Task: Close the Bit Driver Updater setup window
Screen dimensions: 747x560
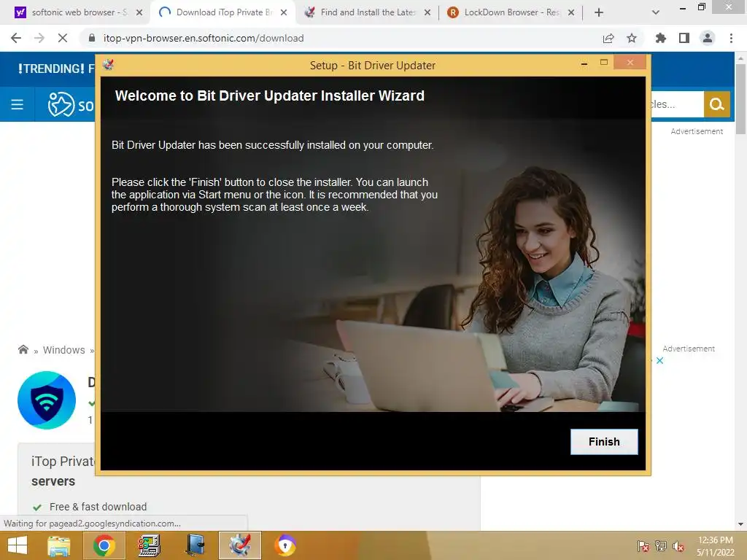Action: pyautogui.click(x=630, y=63)
